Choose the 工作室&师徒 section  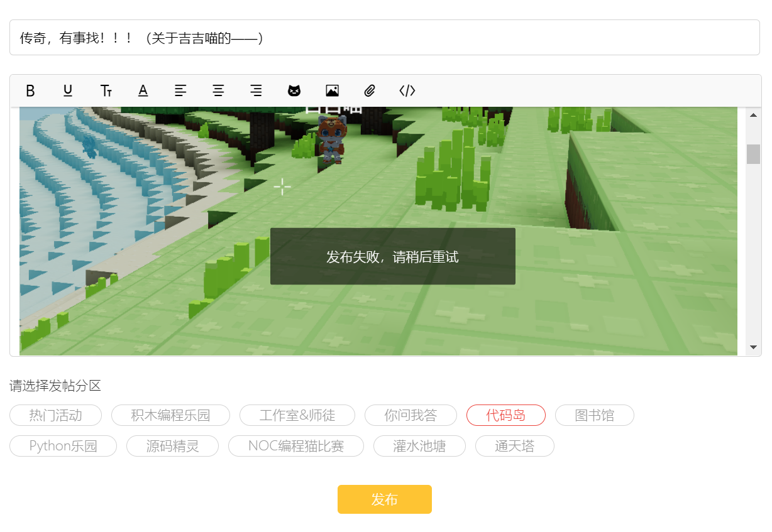(x=297, y=415)
